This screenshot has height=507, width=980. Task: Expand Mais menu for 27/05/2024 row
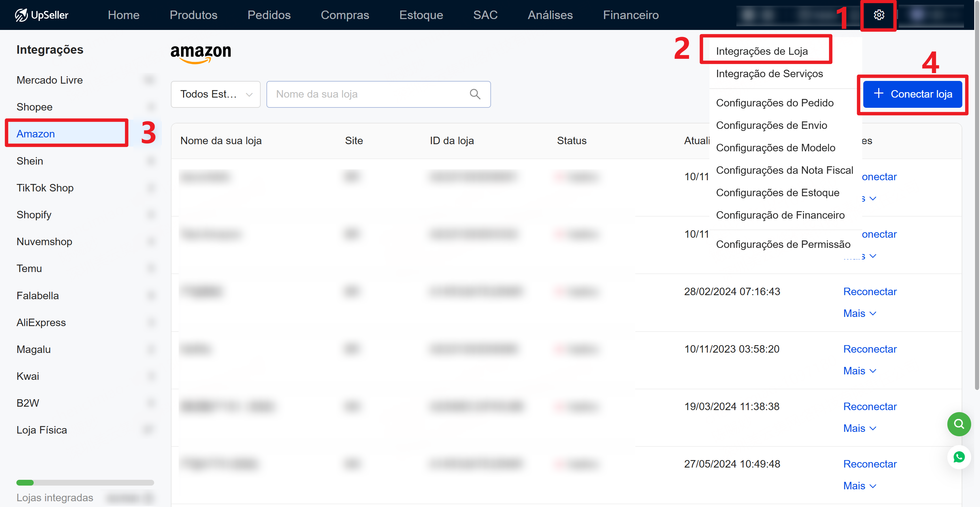click(x=860, y=485)
